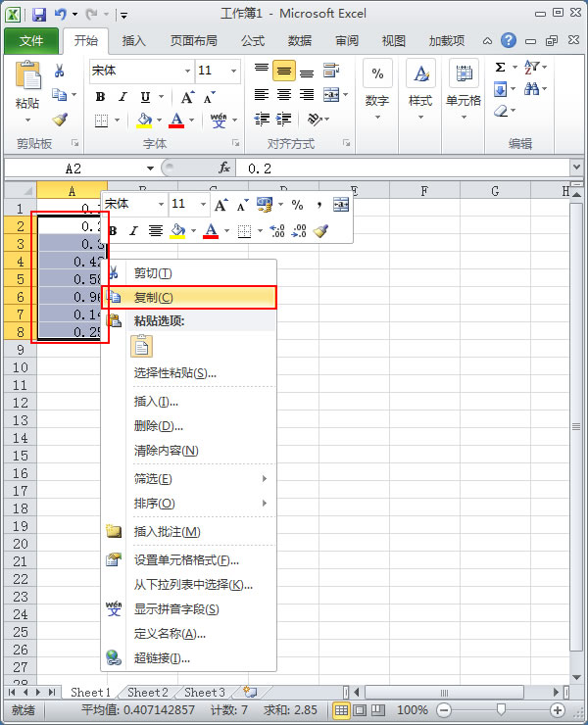The image size is (588, 725).
Task: Click the insert function fx icon
Action: coord(224,168)
